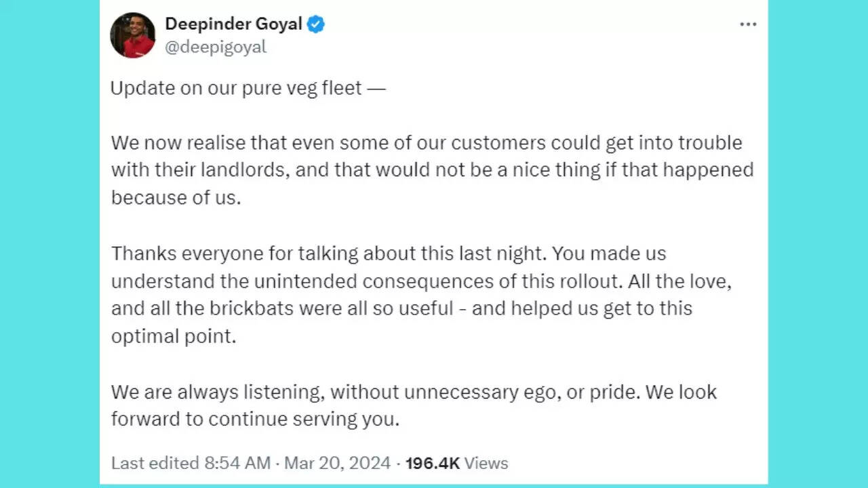Click the Mar 20, 2024 date
This screenshot has width=868, height=488.
coord(337,463)
